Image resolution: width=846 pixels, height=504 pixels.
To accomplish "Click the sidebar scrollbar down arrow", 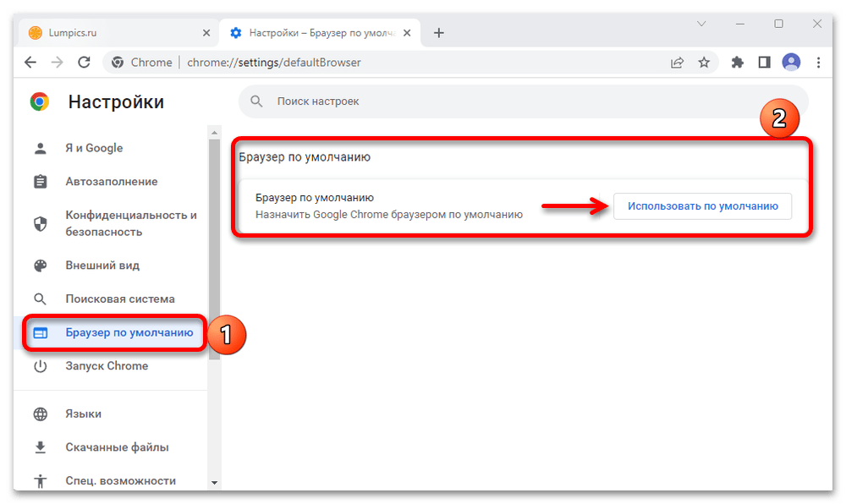I will 214,483.
